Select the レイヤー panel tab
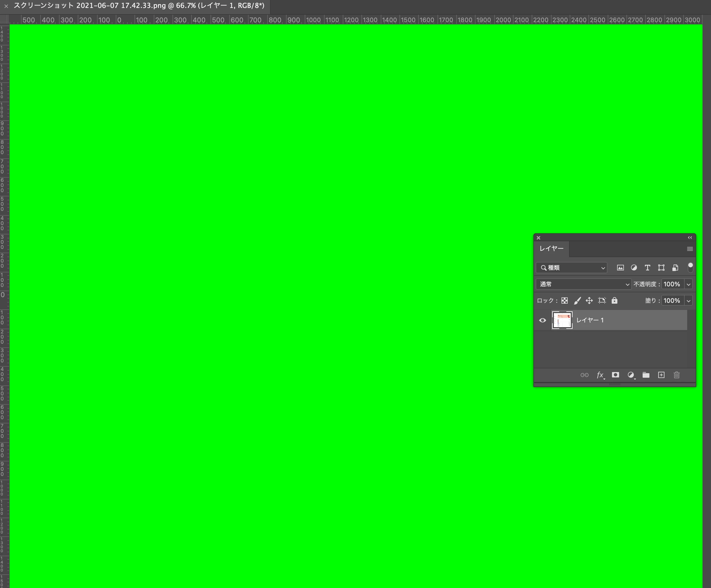Screen dimensions: 711x588 coord(552,249)
